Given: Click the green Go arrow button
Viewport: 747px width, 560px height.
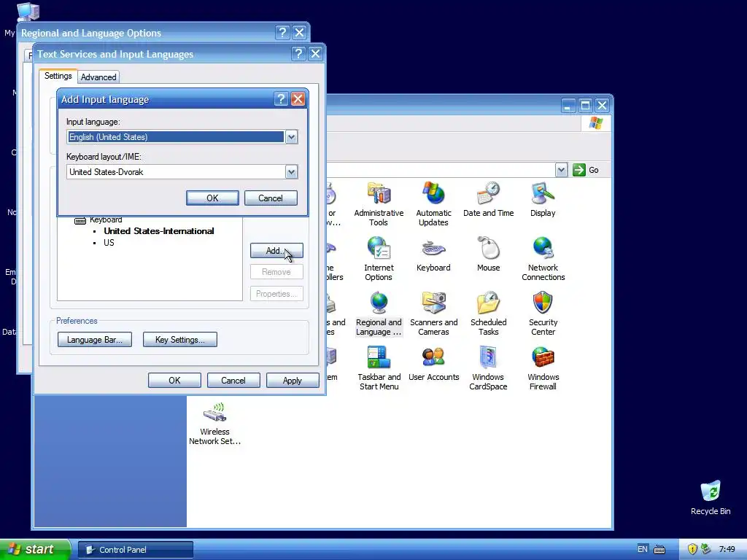Looking at the screenshot, I should (578, 170).
